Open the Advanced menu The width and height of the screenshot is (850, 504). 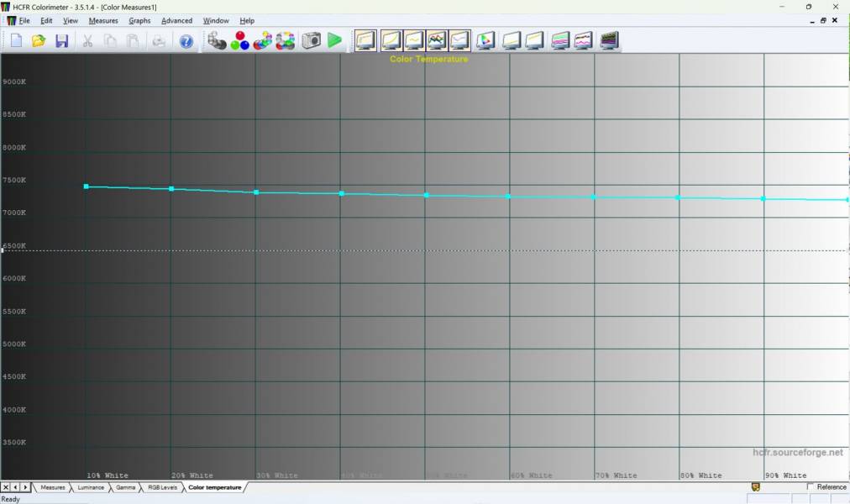pyautogui.click(x=176, y=20)
